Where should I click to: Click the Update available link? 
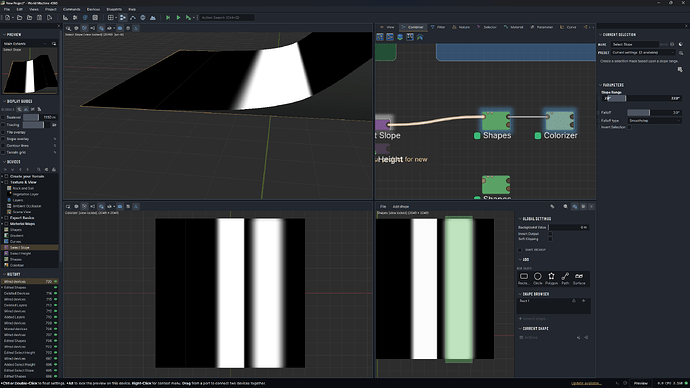coord(586,383)
